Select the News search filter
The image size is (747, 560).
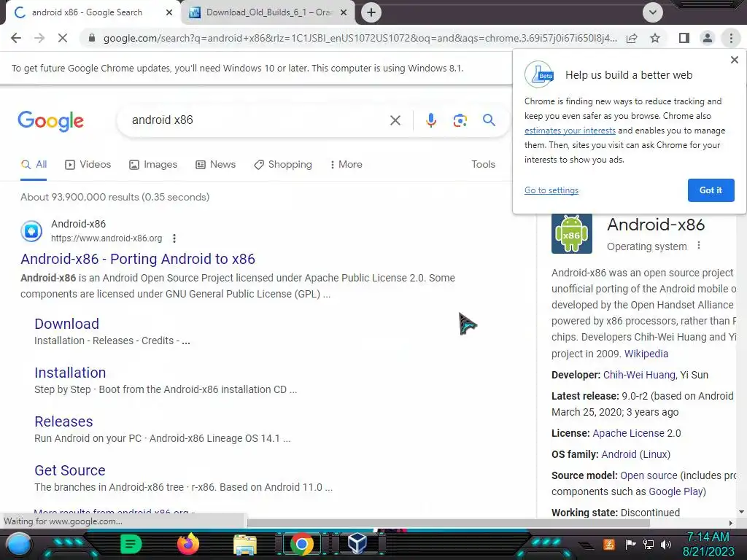coord(216,164)
